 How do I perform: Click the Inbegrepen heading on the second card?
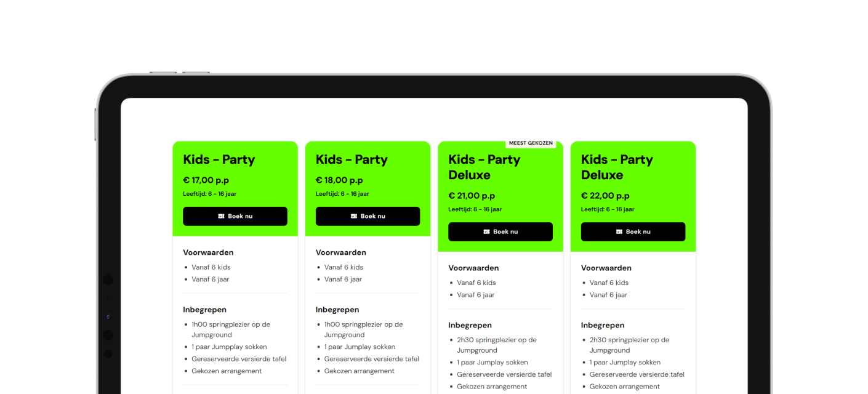[337, 310]
